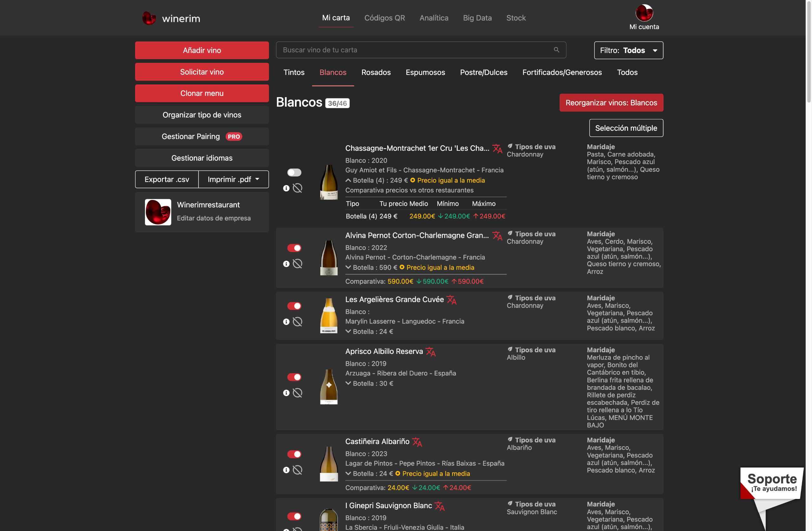This screenshot has width=812, height=531.
Task: Click info icon beside Castiñeira Albariño
Action: 286,470
